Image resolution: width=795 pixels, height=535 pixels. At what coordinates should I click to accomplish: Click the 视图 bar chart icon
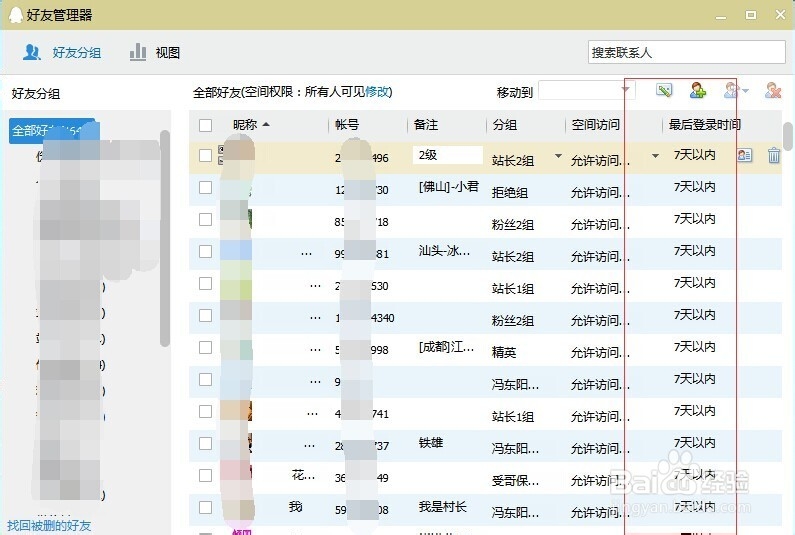pyautogui.click(x=138, y=52)
